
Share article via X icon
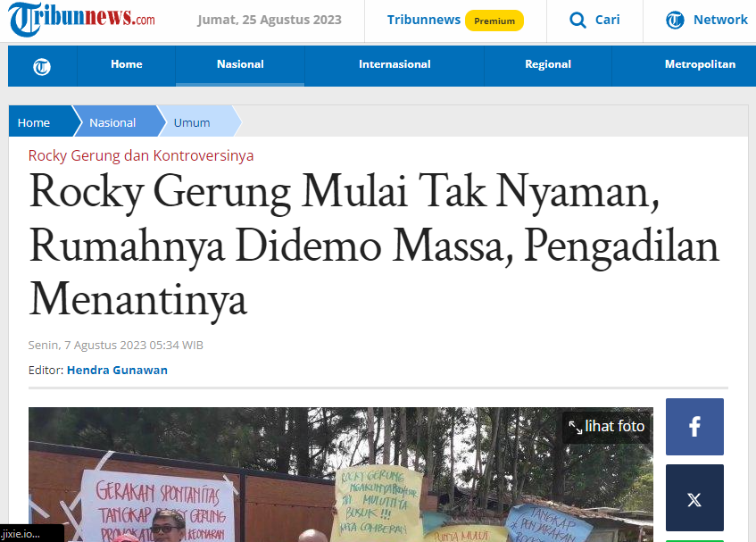click(694, 497)
